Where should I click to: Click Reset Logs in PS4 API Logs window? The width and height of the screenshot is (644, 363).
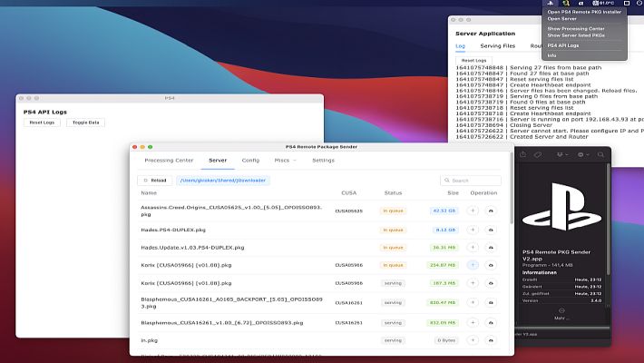pyautogui.click(x=42, y=123)
